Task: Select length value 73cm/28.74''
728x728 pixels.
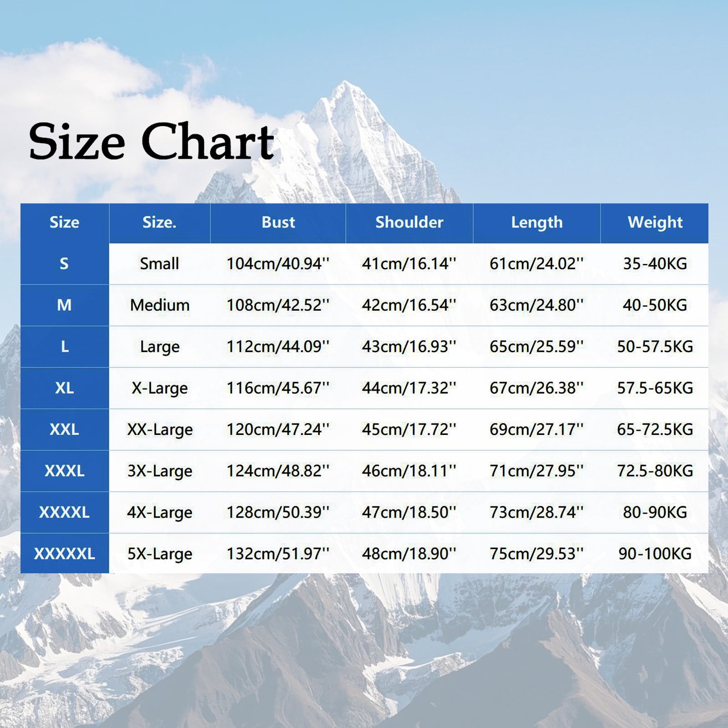Action: point(536,512)
